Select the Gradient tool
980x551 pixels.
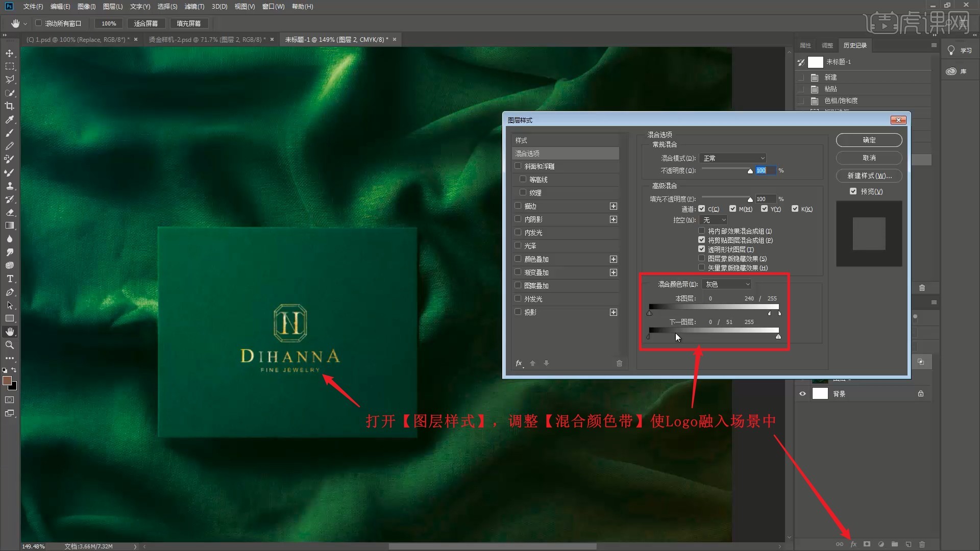tap(10, 226)
